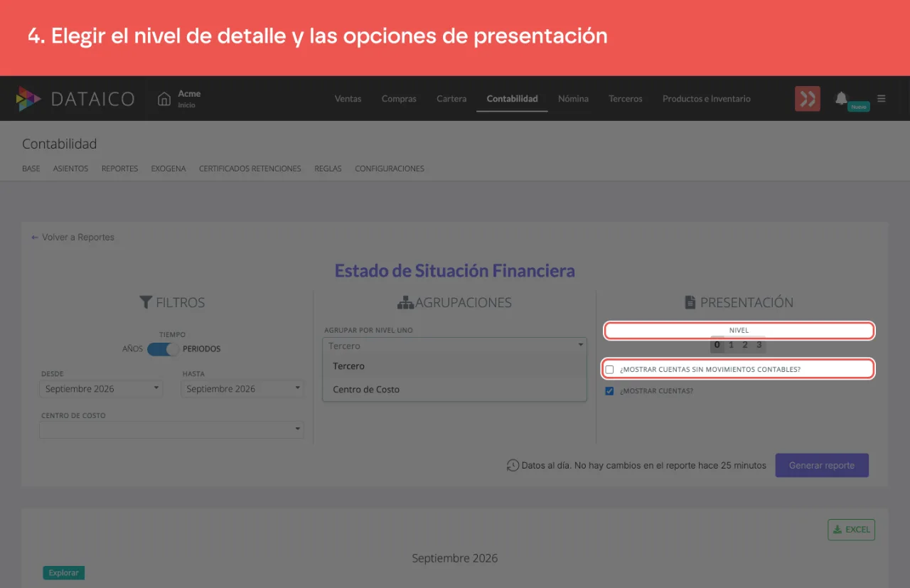Export the report to Excel
The image size is (910, 588).
coord(852,530)
